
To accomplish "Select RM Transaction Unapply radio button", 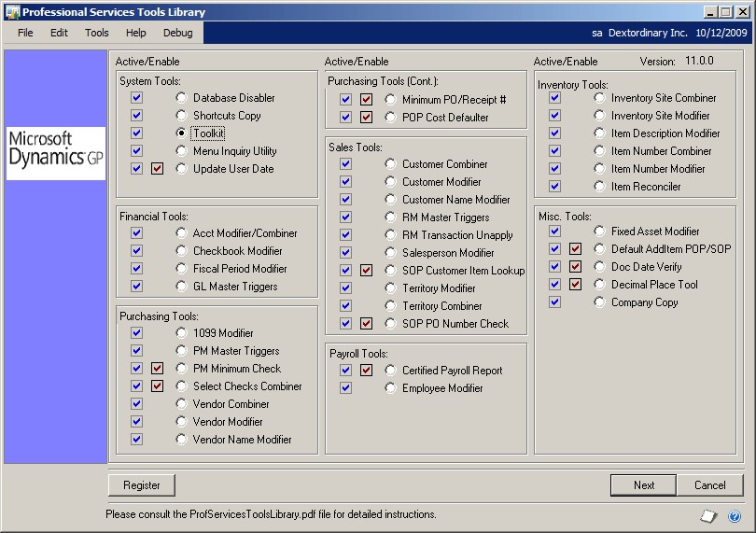I will point(390,235).
